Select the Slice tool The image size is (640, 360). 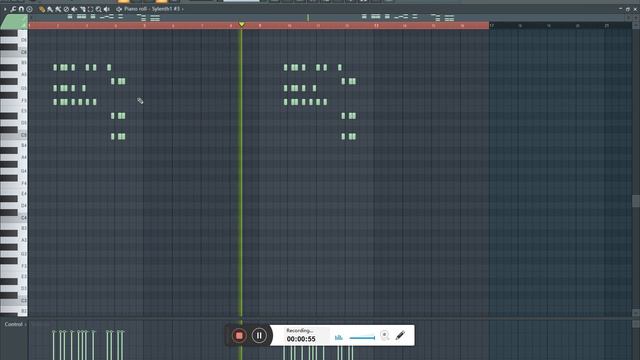(83, 9)
